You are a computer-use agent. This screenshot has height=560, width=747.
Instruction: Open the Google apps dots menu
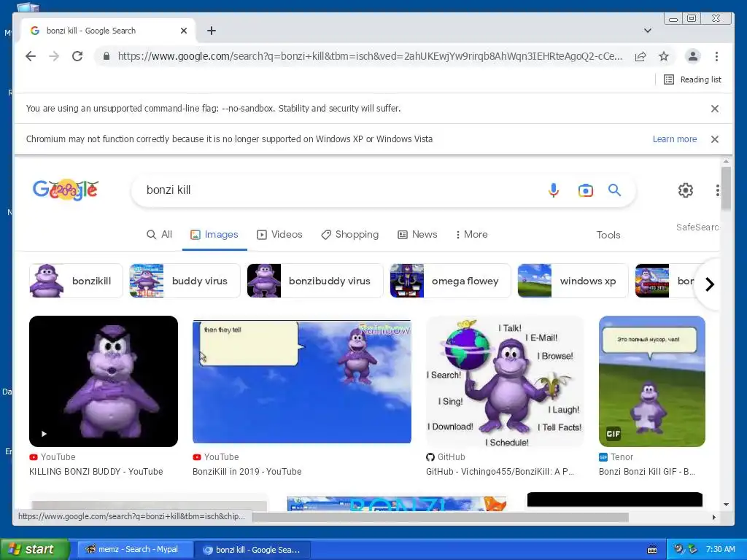point(717,190)
